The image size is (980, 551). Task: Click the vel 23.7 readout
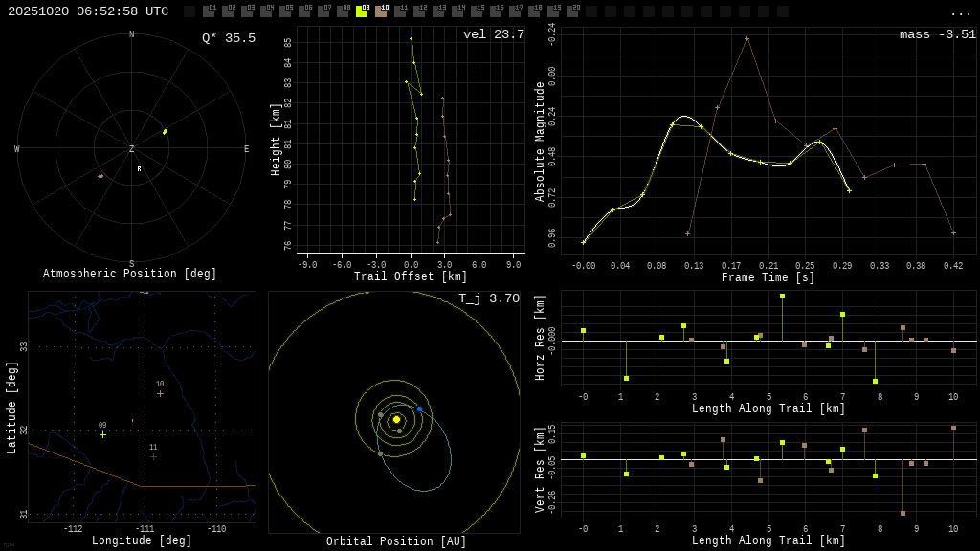[493, 34]
